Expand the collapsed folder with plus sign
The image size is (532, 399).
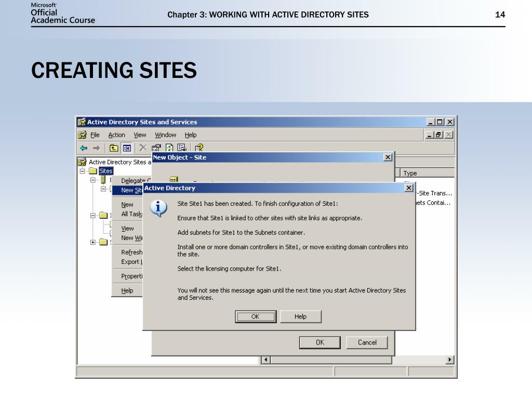[93, 242]
